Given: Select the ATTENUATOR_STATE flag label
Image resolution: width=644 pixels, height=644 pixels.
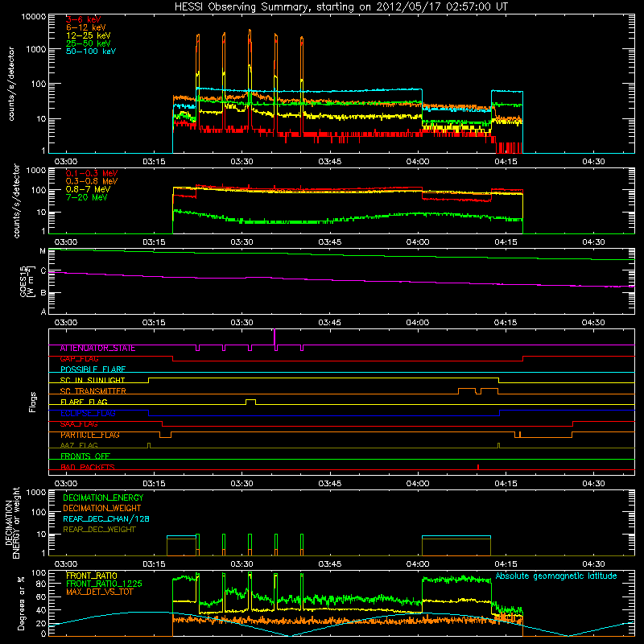Looking at the screenshot, I should pos(97,349).
